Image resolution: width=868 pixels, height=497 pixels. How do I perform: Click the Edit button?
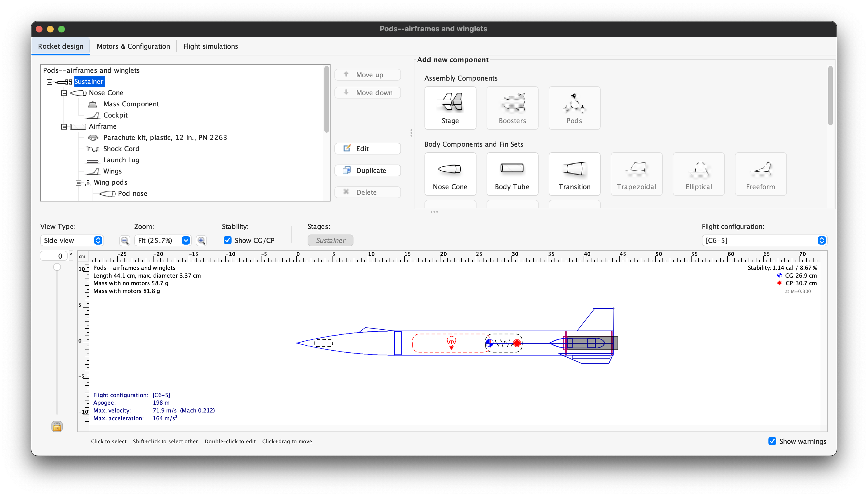[x=367, y=149]
